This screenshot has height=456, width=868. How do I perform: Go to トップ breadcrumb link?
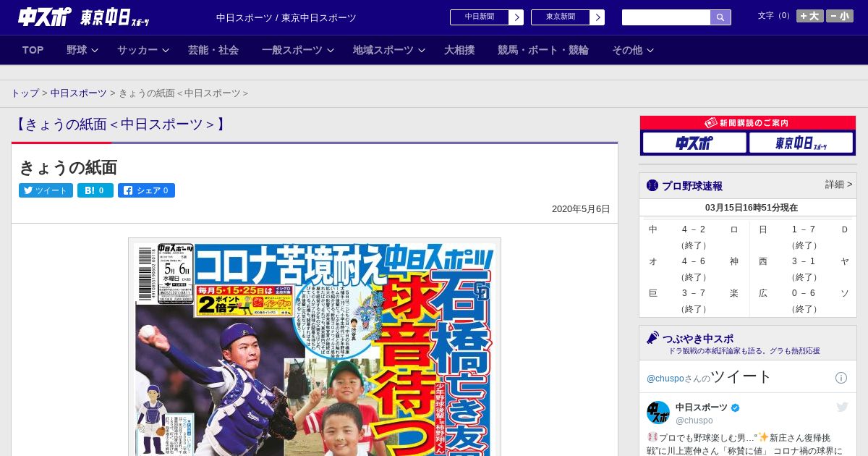click(x=25, y=93)
